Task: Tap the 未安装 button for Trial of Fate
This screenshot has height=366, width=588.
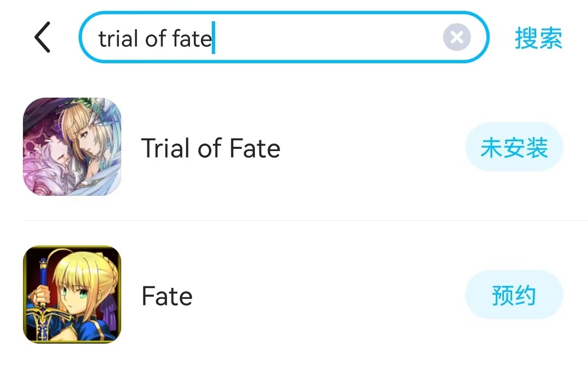Action: (x=514, y=147)
